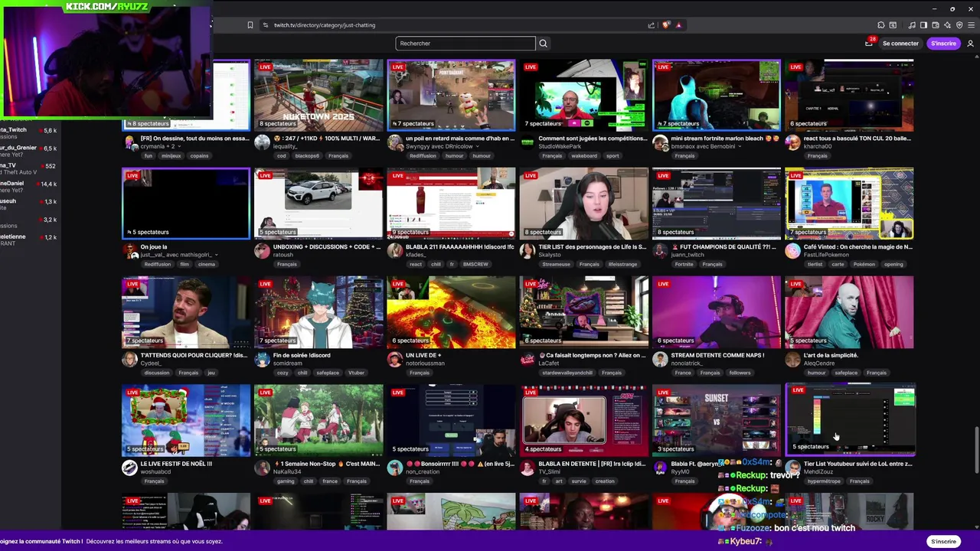The width and height of the screenshot is (980, 551).
Task: Click the search magnifier button
Action: click(543, 43)
